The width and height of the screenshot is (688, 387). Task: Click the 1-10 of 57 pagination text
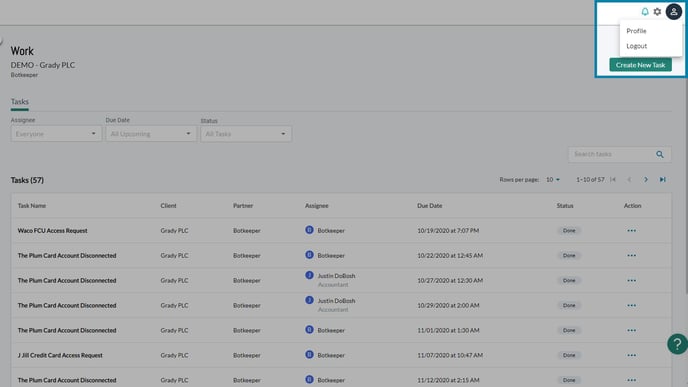pyautogui.click(x=590, y=179)
